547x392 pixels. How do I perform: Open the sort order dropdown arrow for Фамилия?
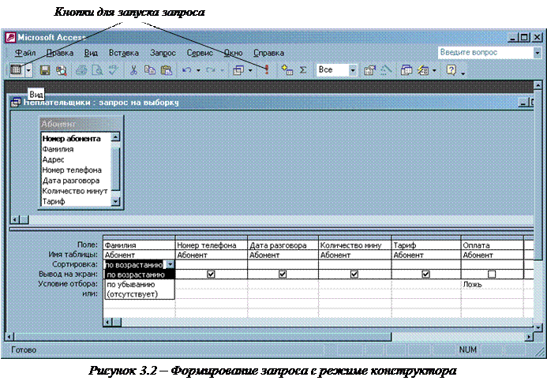tap(170, 264)
